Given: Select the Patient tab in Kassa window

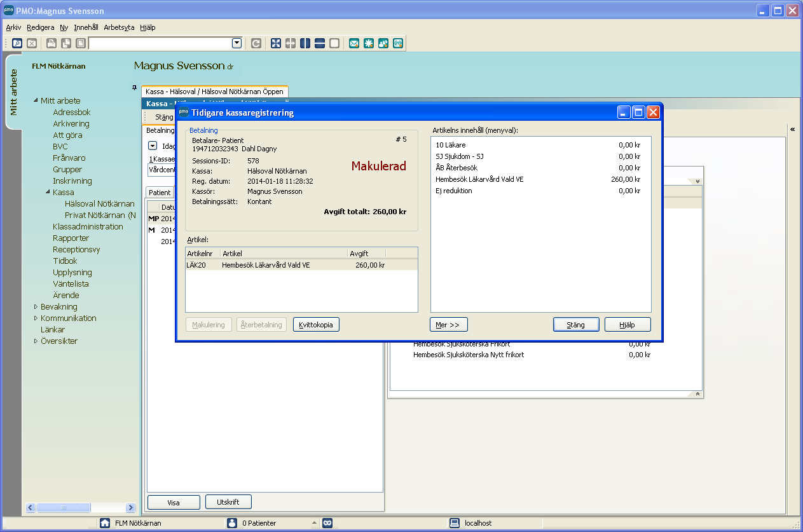Looking at the screenshot, I should coord(160,193).
